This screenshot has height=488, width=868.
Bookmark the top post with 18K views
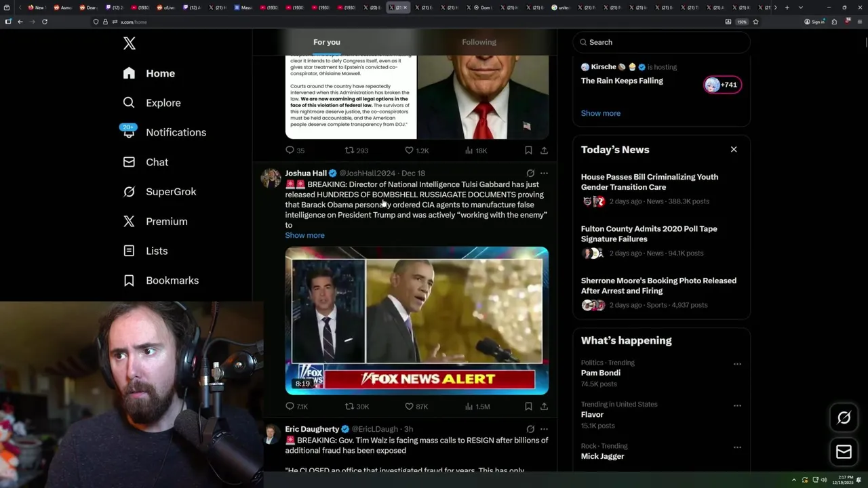click(x=528, y=150)
